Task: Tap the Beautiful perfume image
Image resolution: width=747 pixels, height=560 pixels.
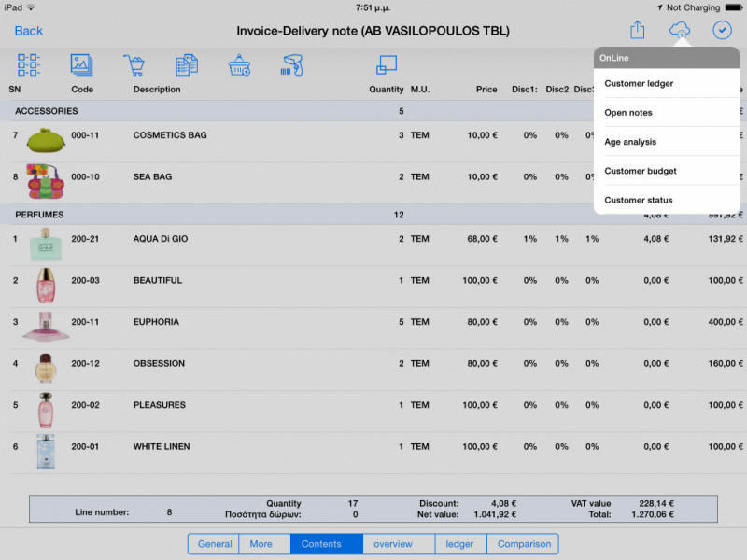Action: click(46, 286)
